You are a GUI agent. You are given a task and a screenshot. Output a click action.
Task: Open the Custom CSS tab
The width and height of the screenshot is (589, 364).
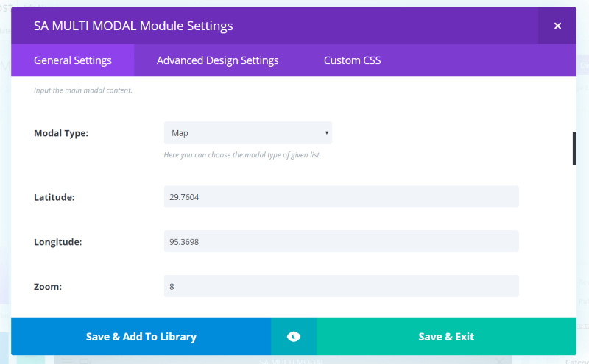click(x=352, y=60)
